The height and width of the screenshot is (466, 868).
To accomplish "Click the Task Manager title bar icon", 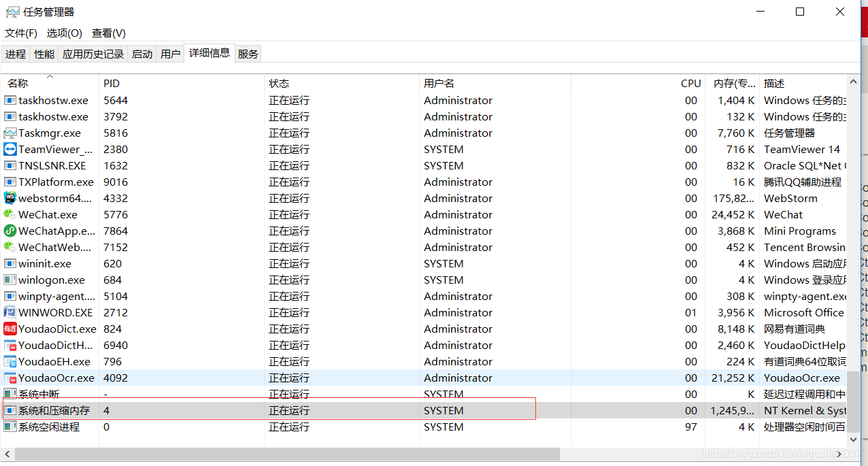I will click(12, 12).
